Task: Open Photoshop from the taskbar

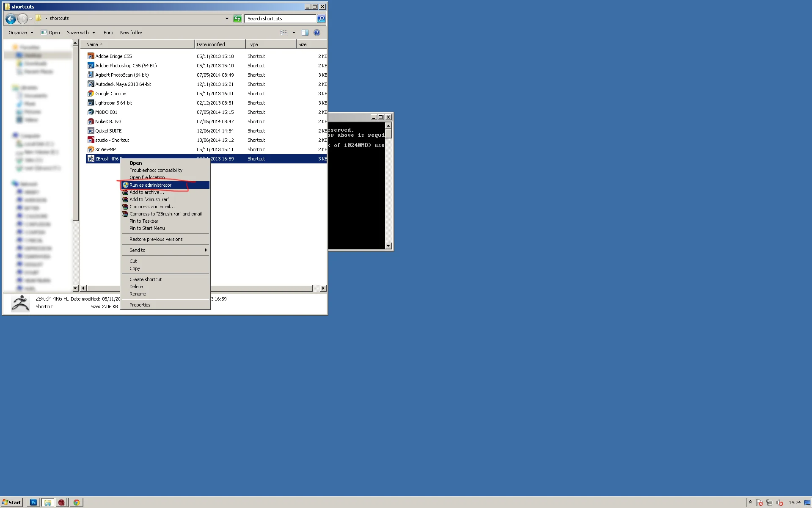Action: [33, 502]
